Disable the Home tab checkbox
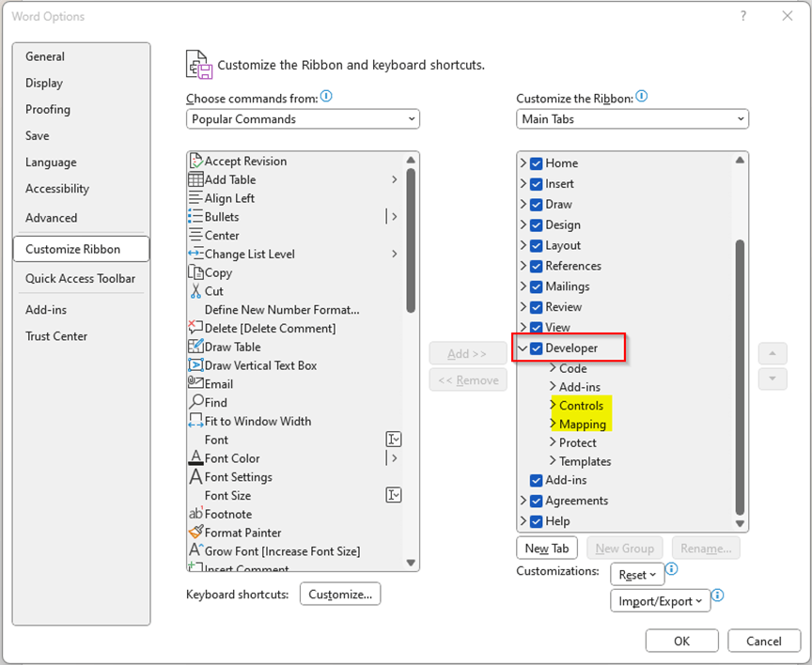 (536, 162)
